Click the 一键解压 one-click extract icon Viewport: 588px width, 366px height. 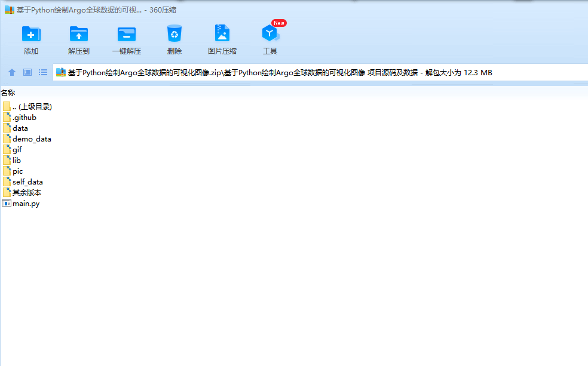coord(126,35)
